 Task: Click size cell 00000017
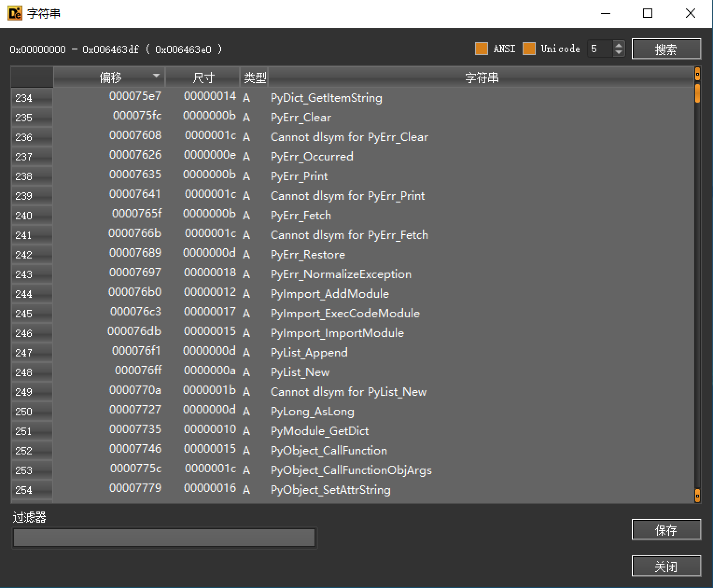[x=210, y=312]
